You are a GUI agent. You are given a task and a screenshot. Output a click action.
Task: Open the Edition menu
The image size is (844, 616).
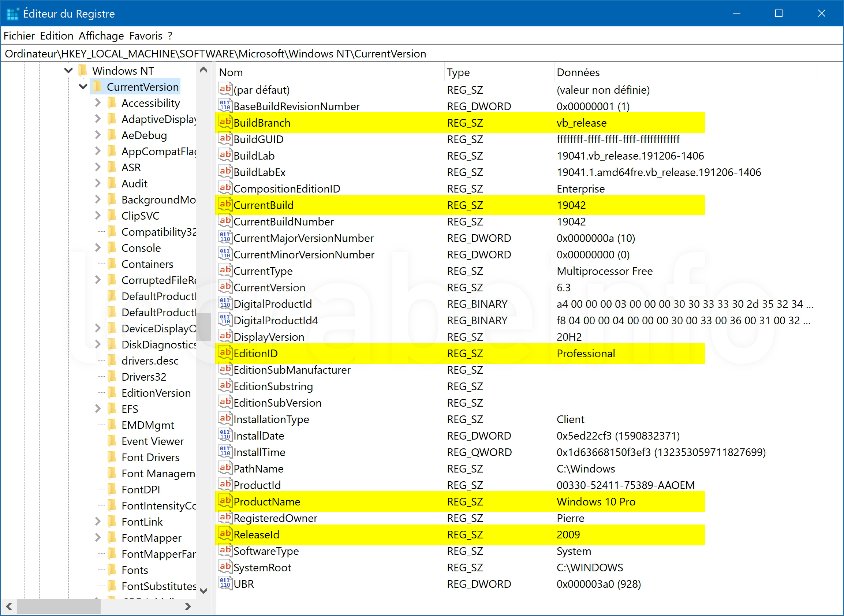pyautogui.click(x=57, y=36)
